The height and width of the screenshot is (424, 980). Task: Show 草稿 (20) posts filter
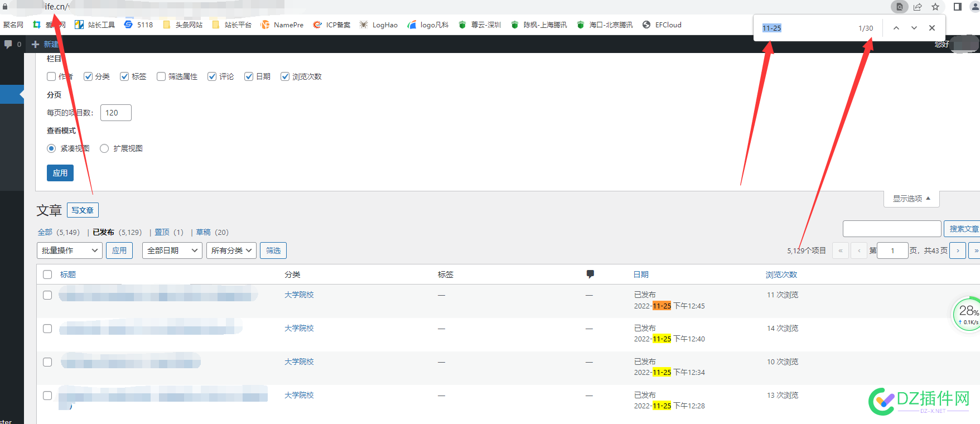(x=212, y=232)
